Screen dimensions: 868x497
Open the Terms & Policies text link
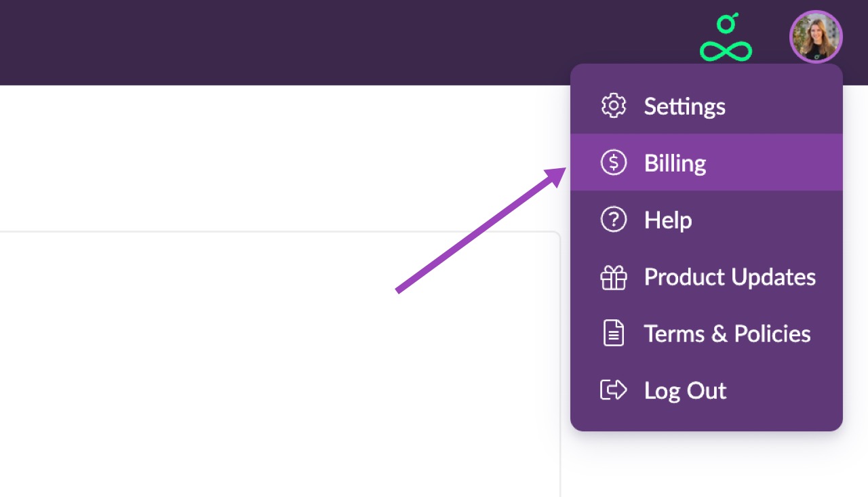pos(727,334)
